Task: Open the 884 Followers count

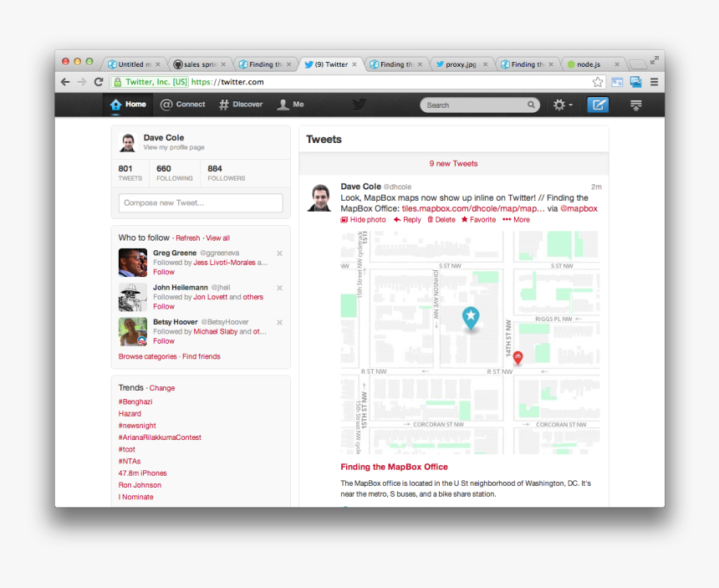Action: (227, 173)
